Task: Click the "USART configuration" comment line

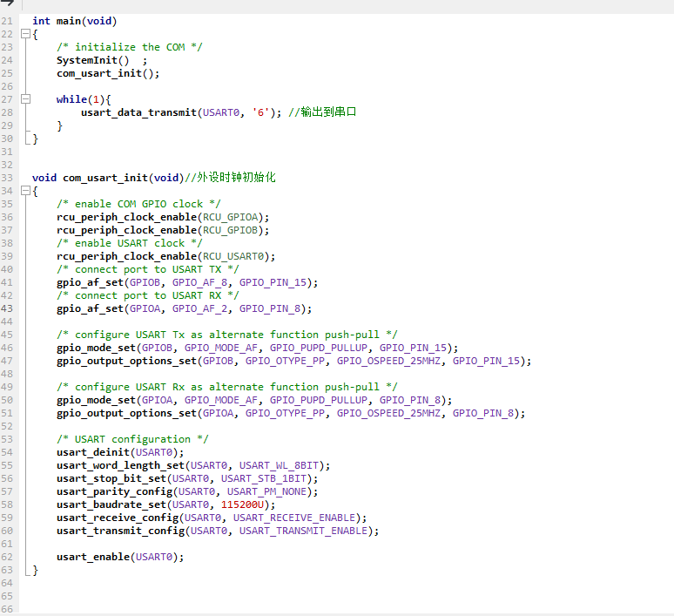Action: [x=132, y=439]
